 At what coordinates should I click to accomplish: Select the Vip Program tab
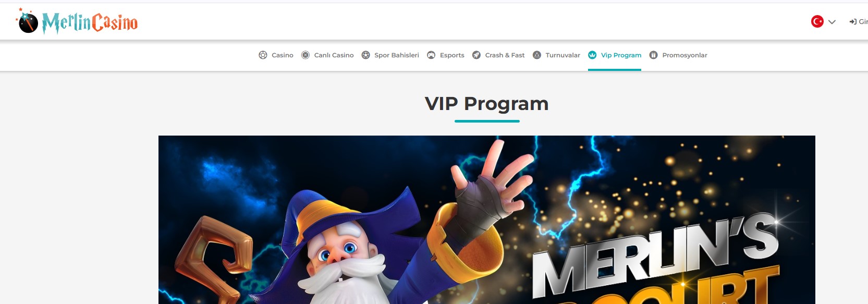pyautogui.click(x=621, y=55)
